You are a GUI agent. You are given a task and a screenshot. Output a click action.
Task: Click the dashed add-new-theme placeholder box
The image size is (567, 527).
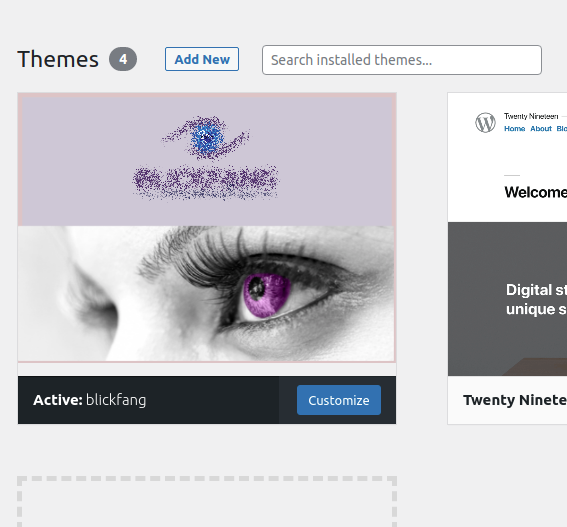point(207,502)
